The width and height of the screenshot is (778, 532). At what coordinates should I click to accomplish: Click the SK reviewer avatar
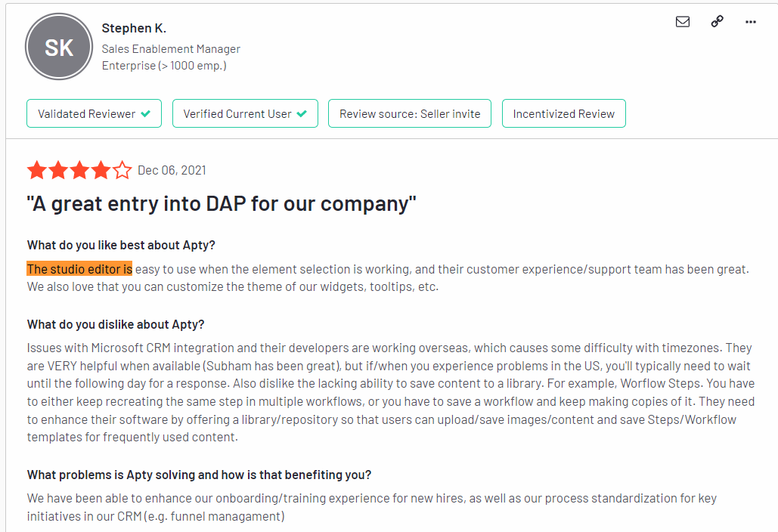tap(59, 47)
